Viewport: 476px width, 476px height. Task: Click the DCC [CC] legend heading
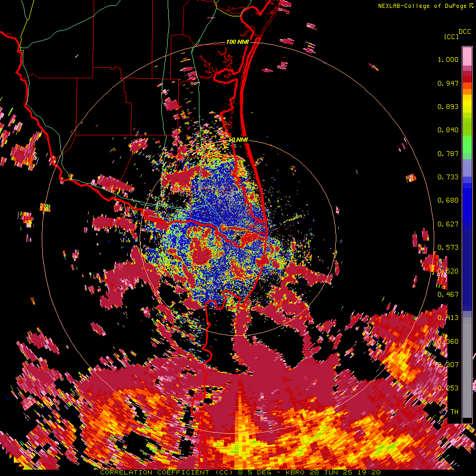457,34
